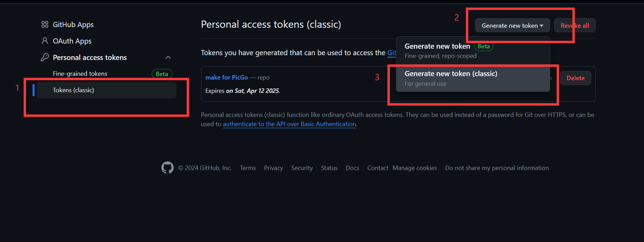This screenshot has width=644, height=242.
Task: Open the Terms footer link
Action: [x=248, y=168]
